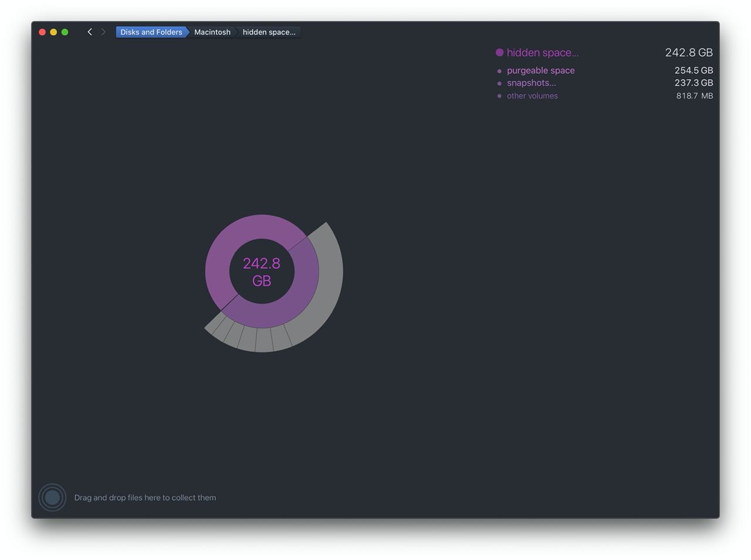Click the large purple dot beside hidden space…
751x560 pixels.
click(x=499, y=53)
